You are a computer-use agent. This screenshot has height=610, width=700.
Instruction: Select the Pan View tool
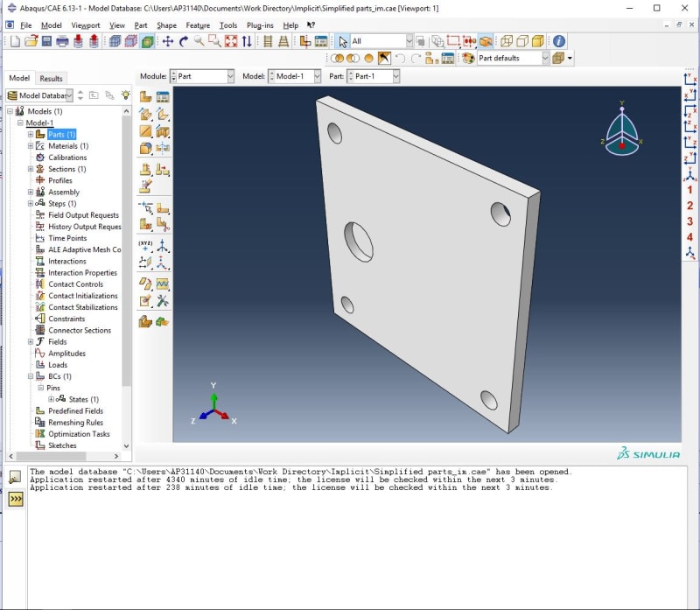click(x=168, y=41)
